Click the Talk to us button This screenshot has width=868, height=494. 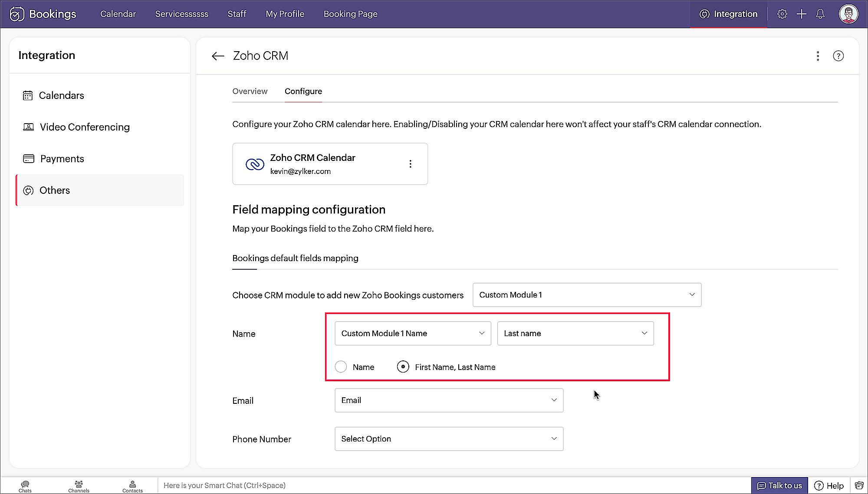point(779,486)
